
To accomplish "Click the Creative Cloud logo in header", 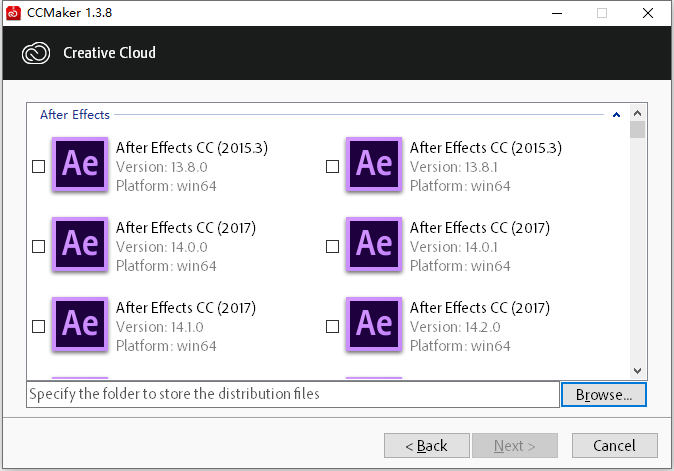I will pos(35,53).
